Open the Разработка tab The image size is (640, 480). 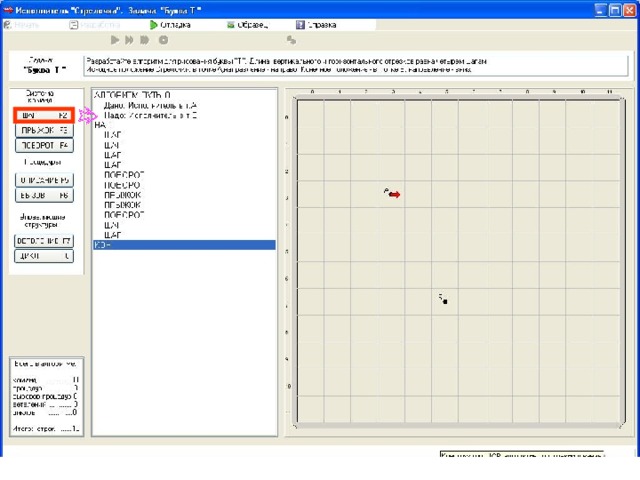pyautogui.click(x=95, y=25)
